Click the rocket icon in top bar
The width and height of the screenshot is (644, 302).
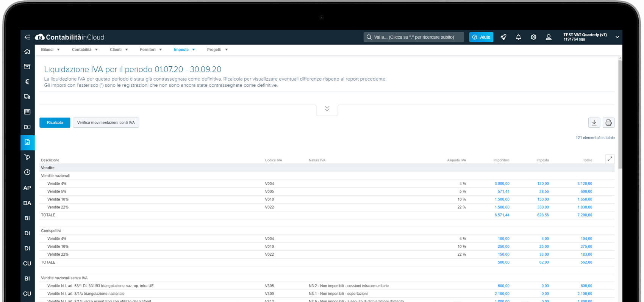click(x=503, y=37)
